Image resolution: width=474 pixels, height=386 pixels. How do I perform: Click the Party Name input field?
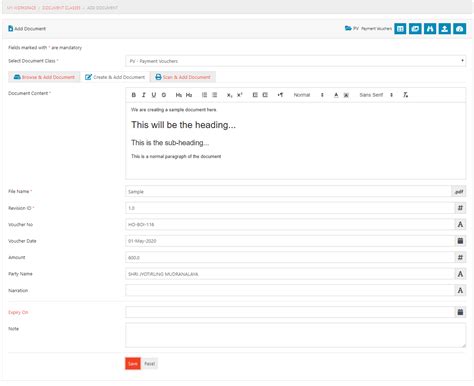(x=290, y=274)
